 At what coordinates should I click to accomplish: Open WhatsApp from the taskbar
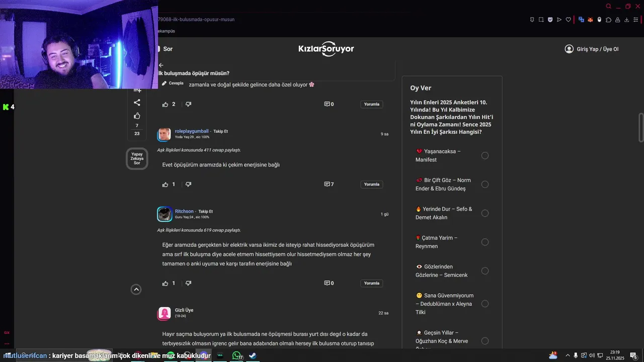236,355
